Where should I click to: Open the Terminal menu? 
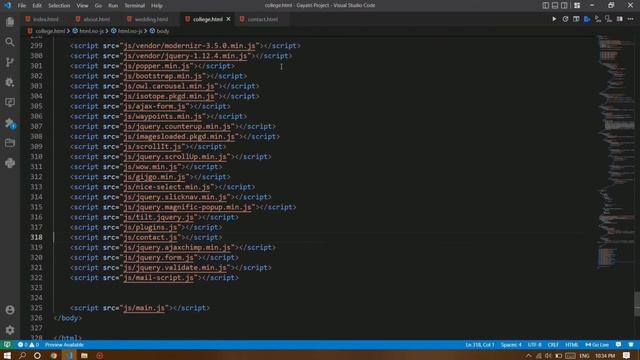(135, 6)
